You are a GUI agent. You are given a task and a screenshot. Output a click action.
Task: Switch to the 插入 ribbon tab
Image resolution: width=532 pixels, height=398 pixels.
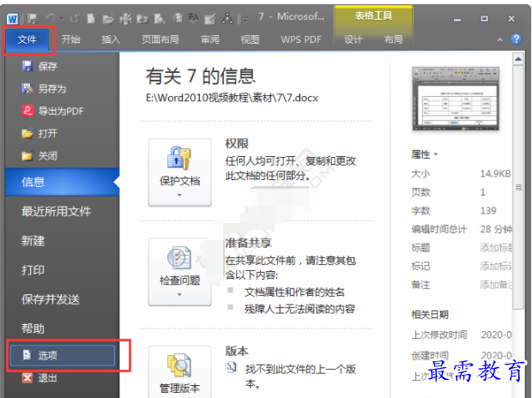click(x=111, y=39)
